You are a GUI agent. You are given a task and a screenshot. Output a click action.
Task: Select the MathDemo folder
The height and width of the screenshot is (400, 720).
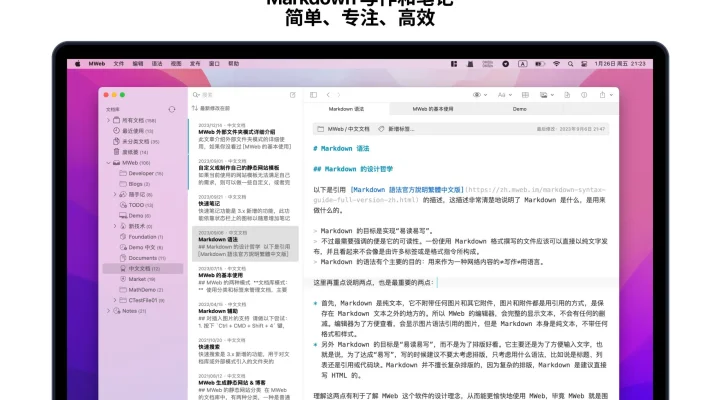point(141,290)
